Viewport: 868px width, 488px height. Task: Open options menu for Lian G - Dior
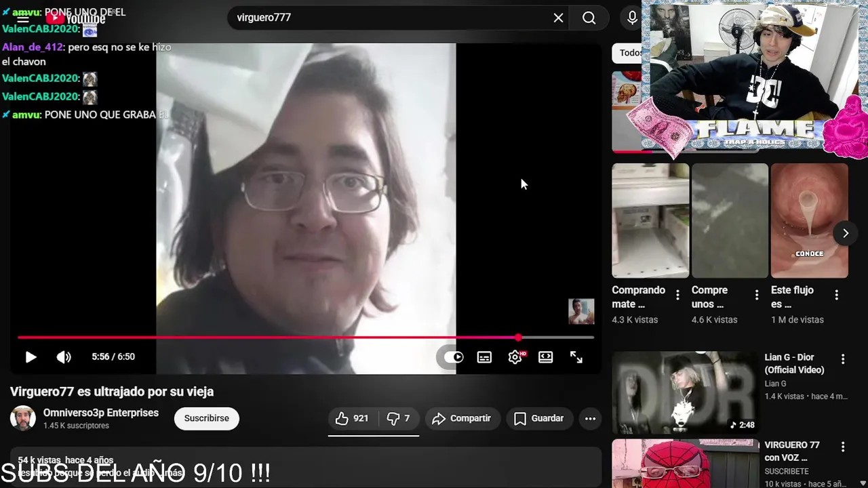click(843, 359)
